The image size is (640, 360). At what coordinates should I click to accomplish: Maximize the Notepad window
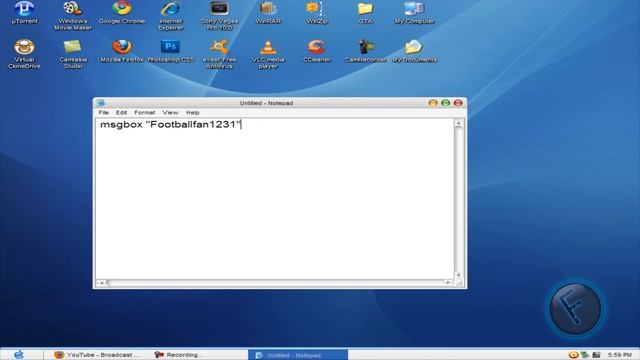point(445,103)
